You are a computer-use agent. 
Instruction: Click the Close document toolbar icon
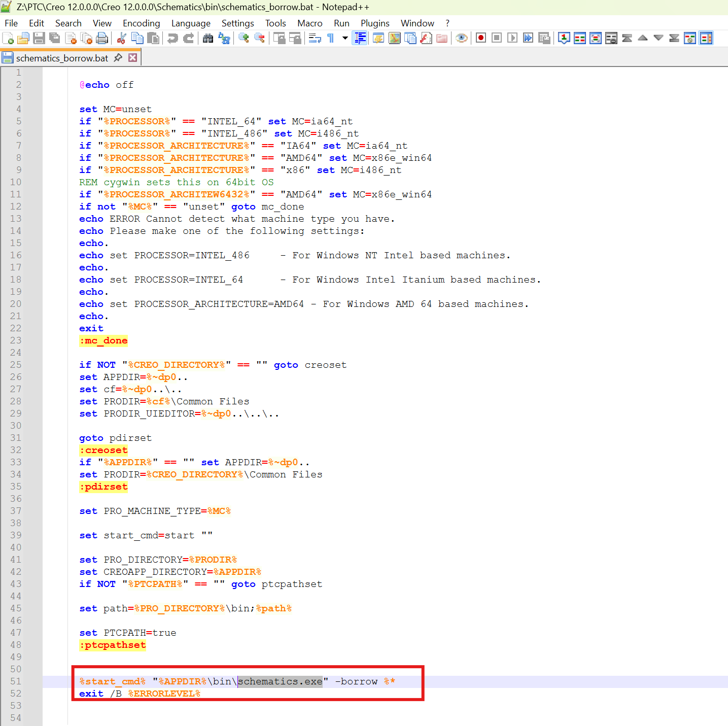point(71,38)
